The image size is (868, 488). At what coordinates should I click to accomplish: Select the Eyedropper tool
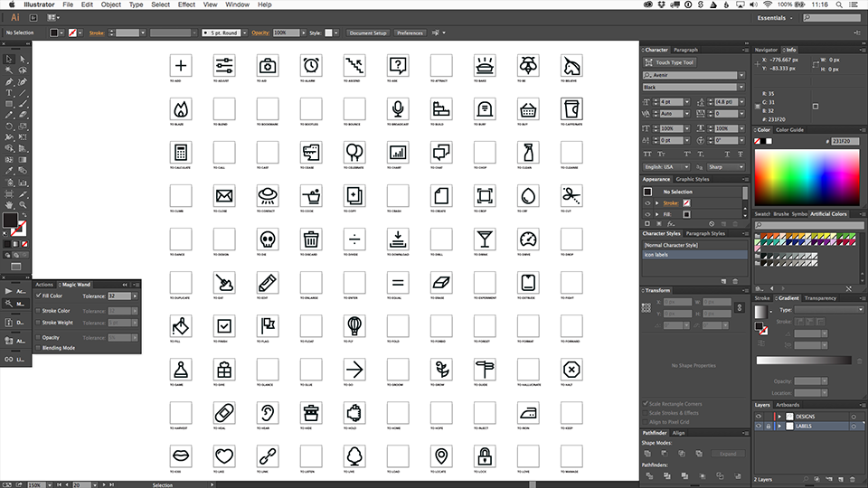tap(9, 171)
